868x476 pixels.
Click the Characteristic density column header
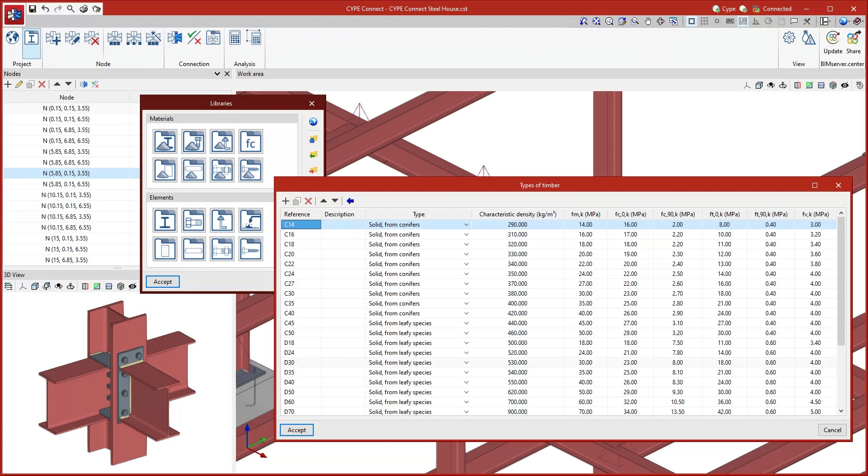click(517, 214)
